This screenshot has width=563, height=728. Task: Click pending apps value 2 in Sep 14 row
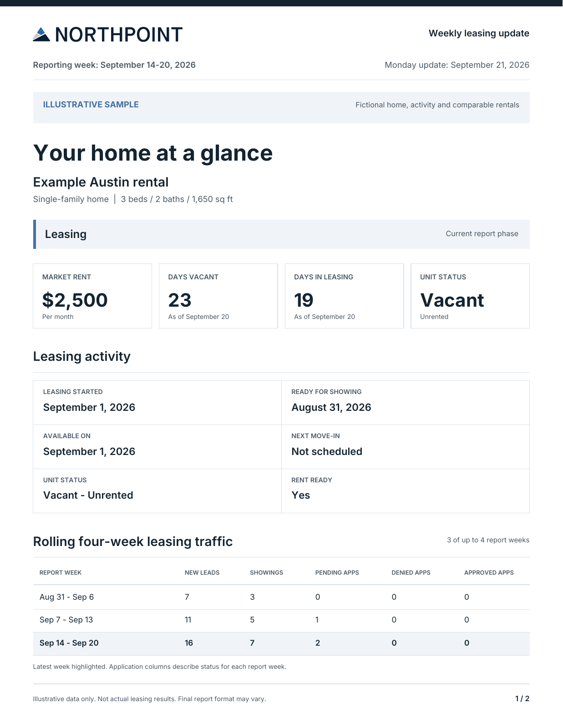tap(318, 643)
